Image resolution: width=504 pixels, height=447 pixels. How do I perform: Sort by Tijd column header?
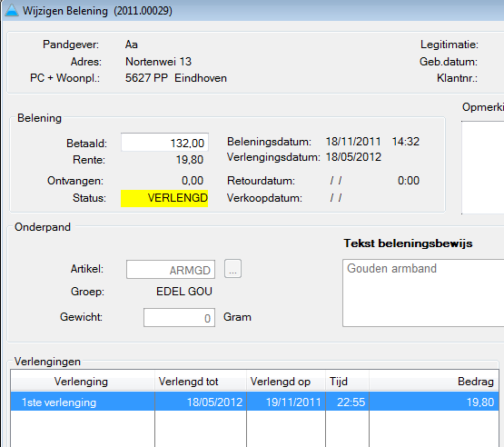point(347,382)
